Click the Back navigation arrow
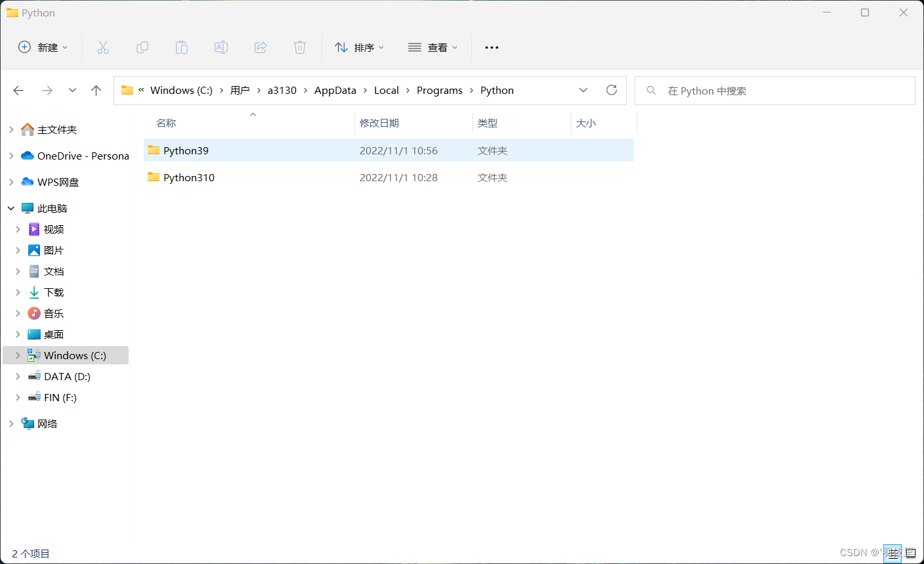 [18, 90]
